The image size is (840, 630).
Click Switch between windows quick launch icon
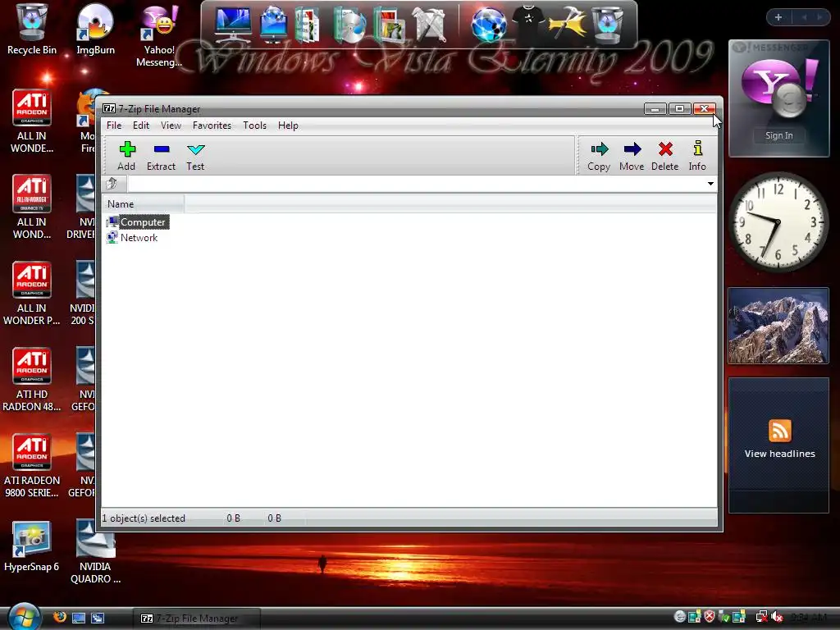click(x=98, y=618)
